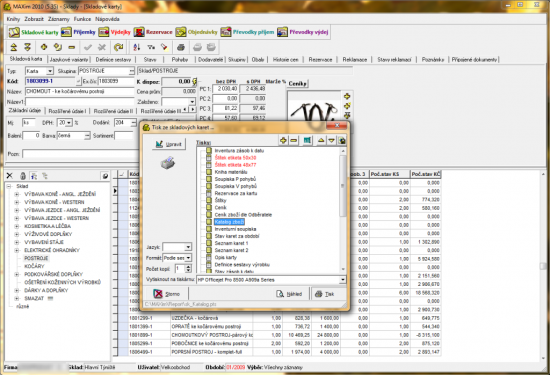Open the Typ dropdown showing Karta
The height and width of the screenshot is (375, 550).
point(50,71)
